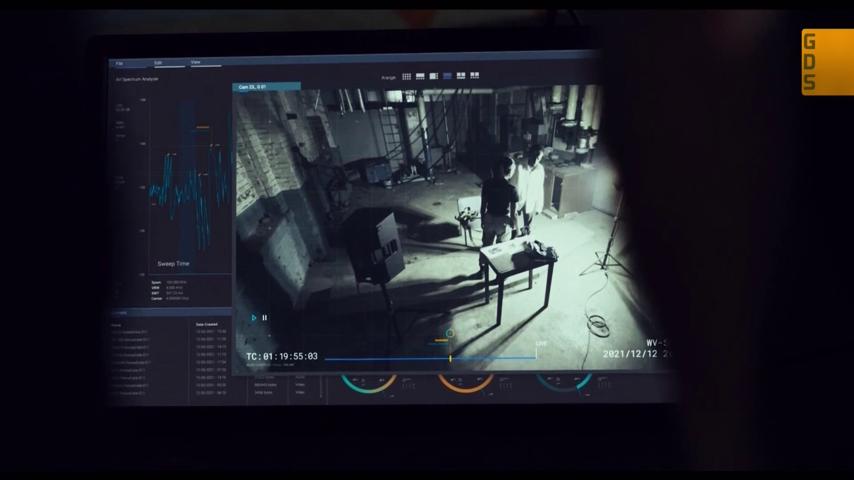Click the Sweep Time label under spectrum graph
The height and width of the screenshot is (480, 854).
(x=173, y=264)
